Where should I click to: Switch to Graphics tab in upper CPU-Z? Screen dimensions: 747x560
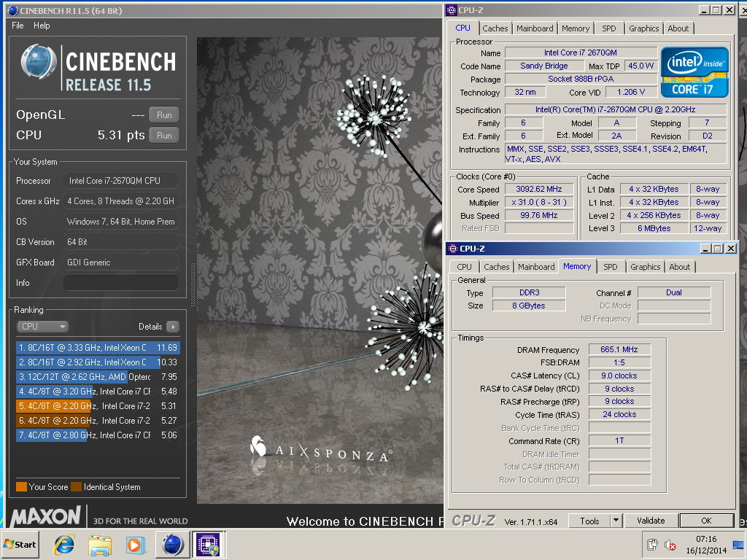click(x=643, y=28)
